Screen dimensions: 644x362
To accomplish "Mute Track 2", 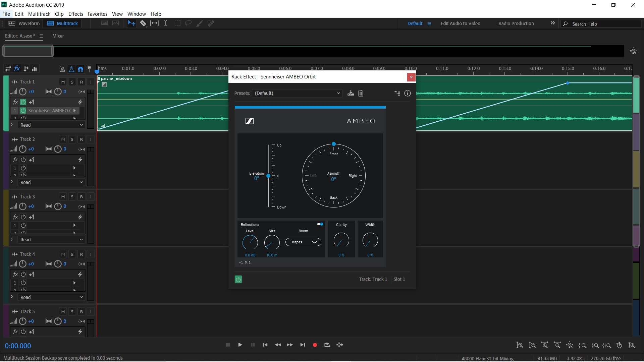I will click(x=63, y=139).
